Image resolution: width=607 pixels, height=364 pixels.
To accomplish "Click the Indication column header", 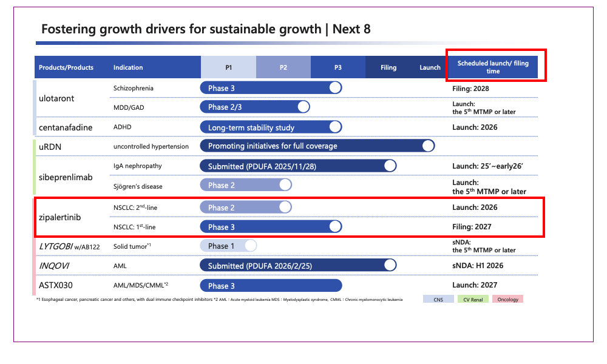I will tap(128, 67).
